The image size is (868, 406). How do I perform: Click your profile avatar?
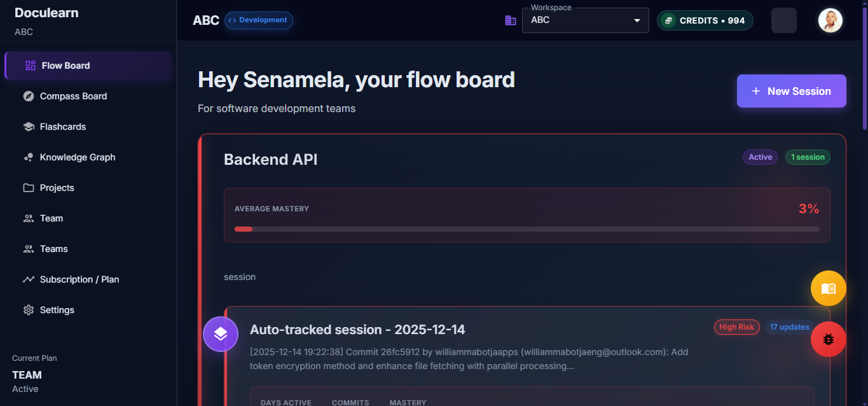[x=830, y=20]
